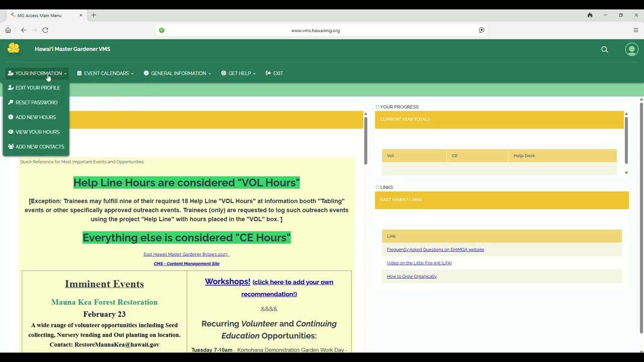Select ADD NEW HOURS menu item
The width and height of the screenshot is (644, 362).
(x=32, y=117)
